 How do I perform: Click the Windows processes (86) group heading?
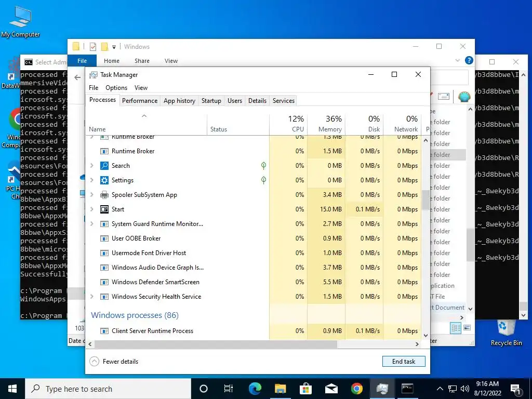point(135,315)
